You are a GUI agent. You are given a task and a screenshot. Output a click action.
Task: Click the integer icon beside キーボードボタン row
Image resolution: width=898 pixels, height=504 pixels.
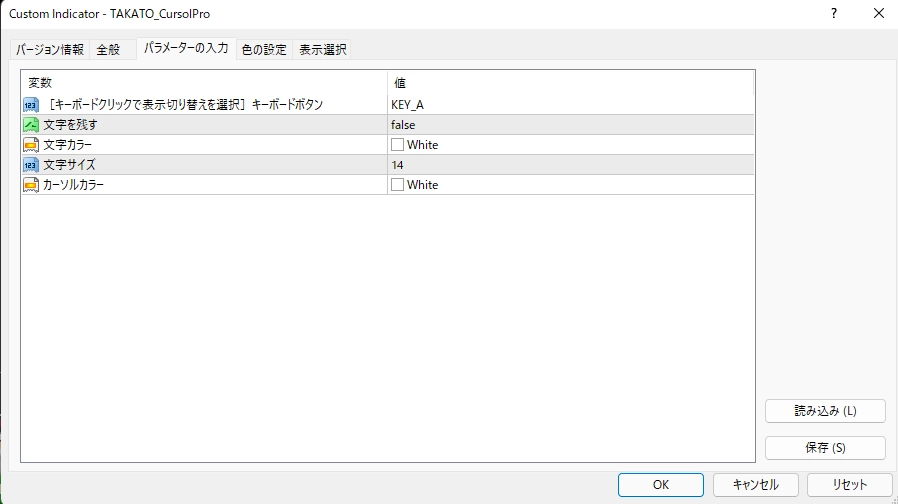30,104
